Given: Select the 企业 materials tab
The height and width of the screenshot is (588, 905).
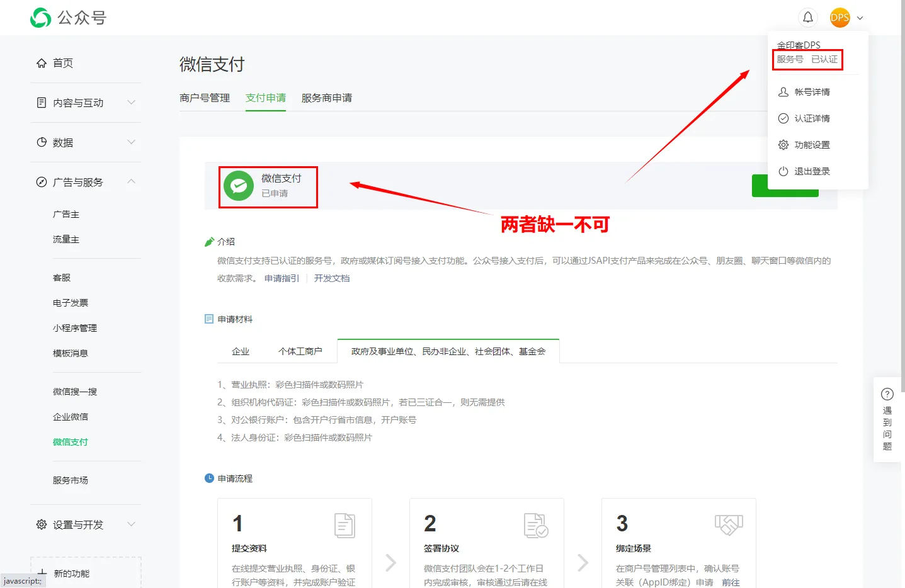Looking at the screenshot, I should (241, 351).
